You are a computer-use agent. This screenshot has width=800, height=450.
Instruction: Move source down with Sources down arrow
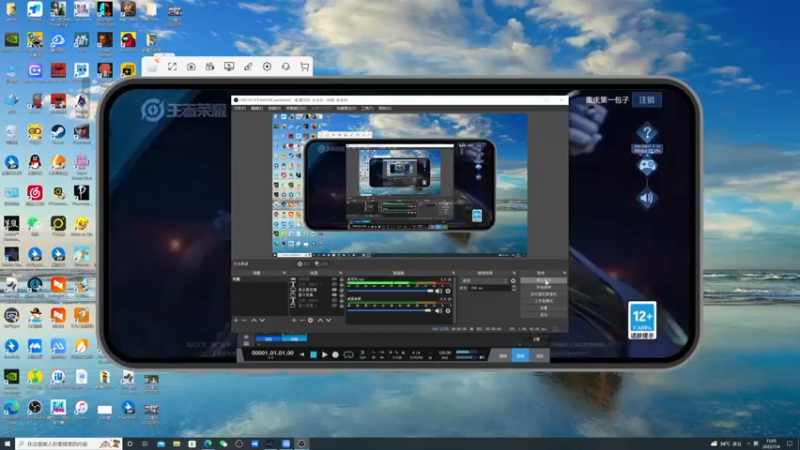pyautogui.click(x=329, y=320)
